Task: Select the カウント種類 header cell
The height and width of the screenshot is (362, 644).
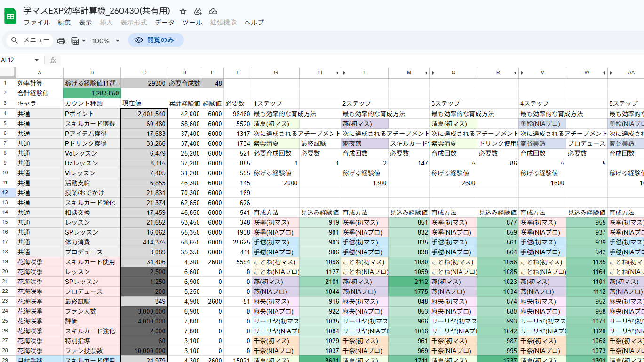Action: tap(92, 103)
